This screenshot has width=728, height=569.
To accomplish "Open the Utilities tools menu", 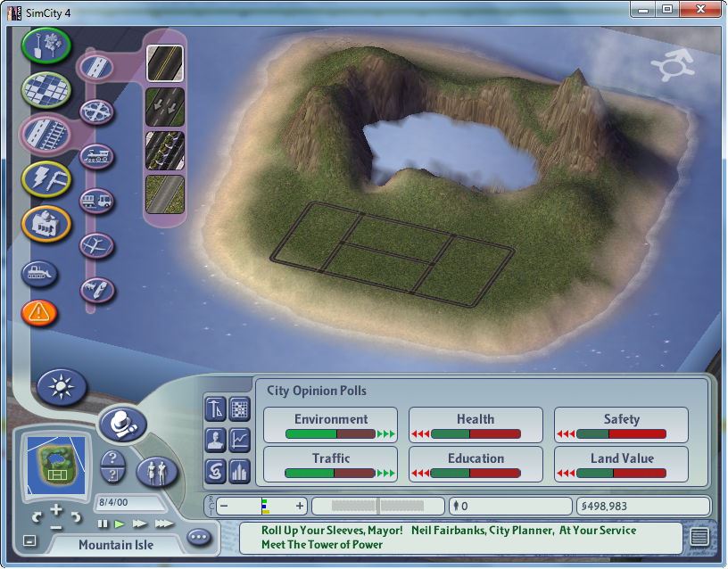I will pyautogui.click(x=45, y=178).
